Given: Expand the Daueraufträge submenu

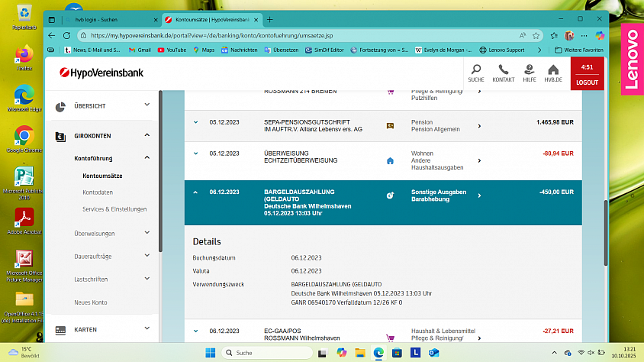Looking at the screenshot, I should (x=147, y=256).
